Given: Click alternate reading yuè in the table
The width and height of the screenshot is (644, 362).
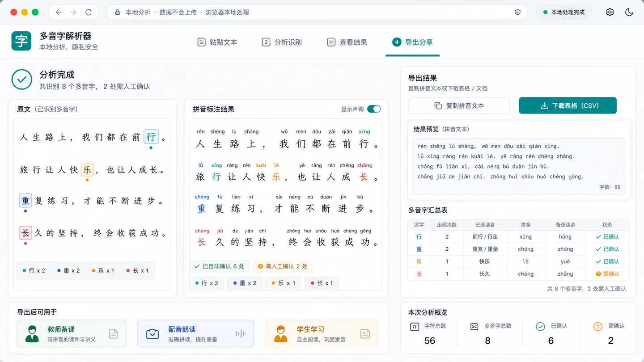Looking at the screenshot, I should point(565,261).
